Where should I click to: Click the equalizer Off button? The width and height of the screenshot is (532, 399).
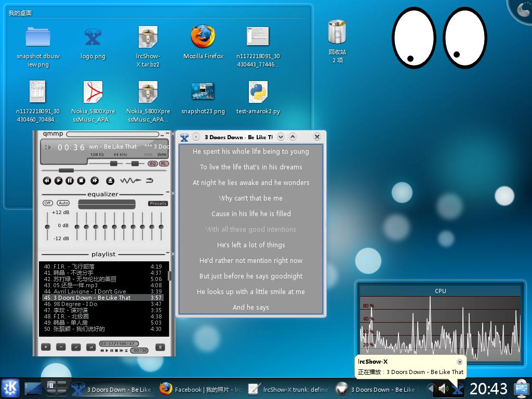[x=47, y=203]
